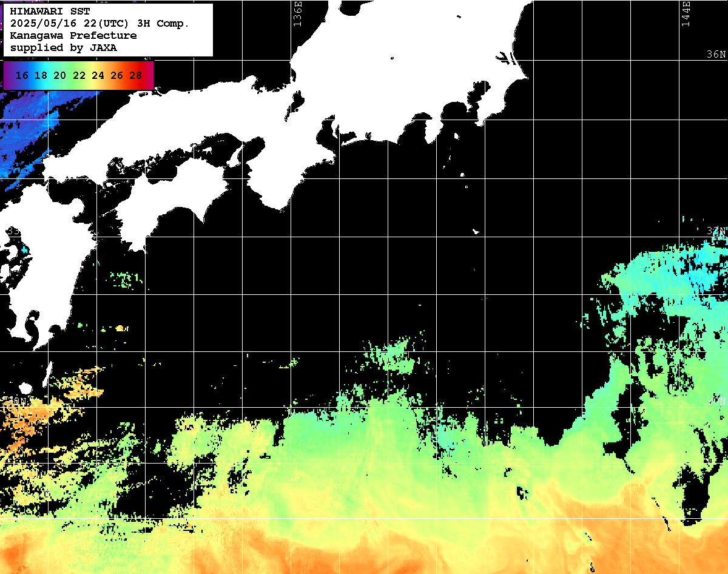Click the 30N latitude label on right edge
This screenshot has height=574, width=728.
(x=716, y=401)
